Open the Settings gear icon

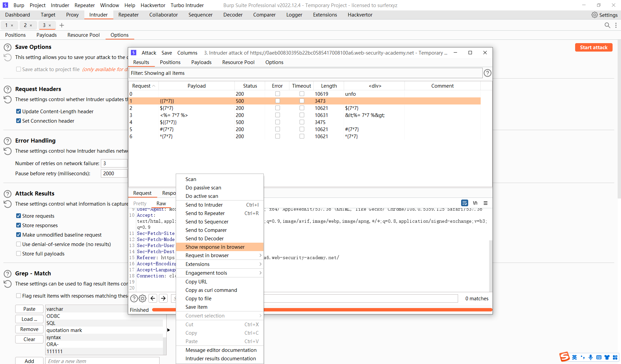click(595, 15)
